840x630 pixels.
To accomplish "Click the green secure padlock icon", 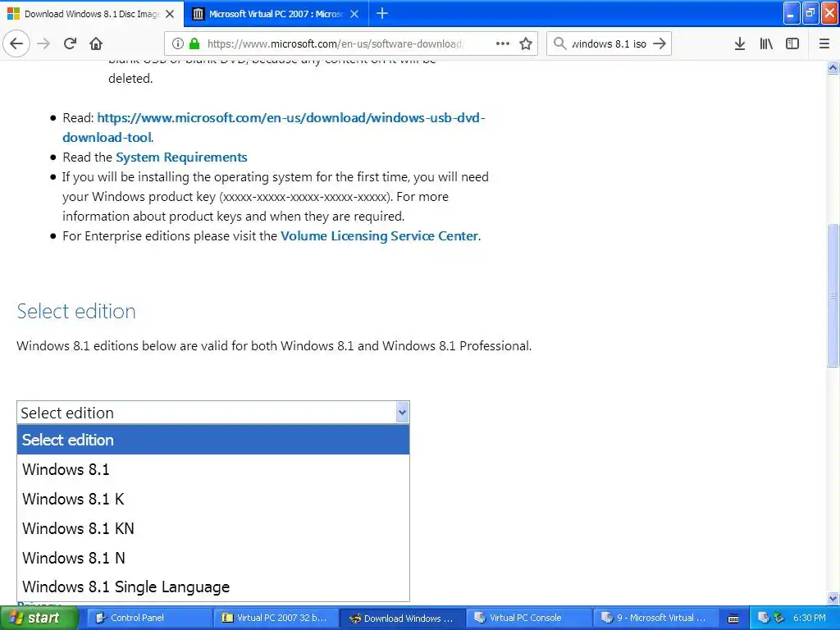I will pos(194,43).
